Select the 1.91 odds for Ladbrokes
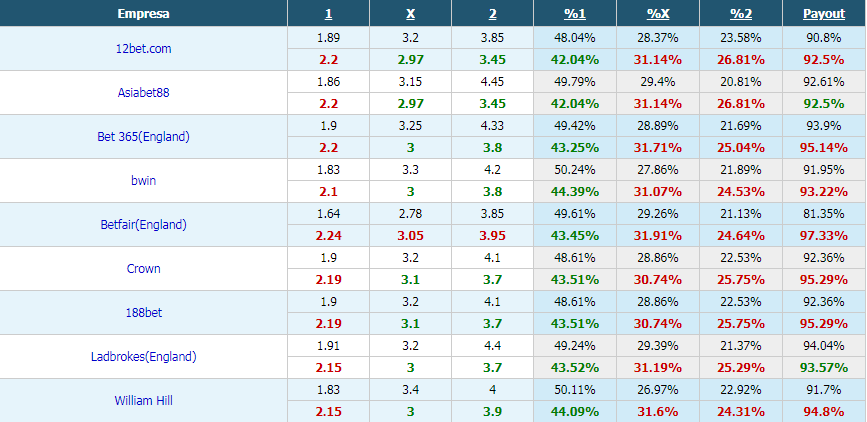The height and width of the screenshot is (422, 867). pos(328,346)
